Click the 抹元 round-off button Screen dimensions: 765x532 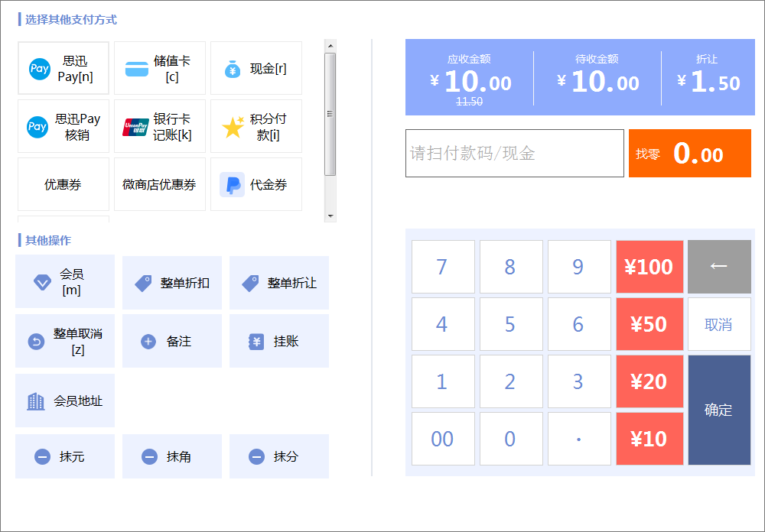[65, 456]
